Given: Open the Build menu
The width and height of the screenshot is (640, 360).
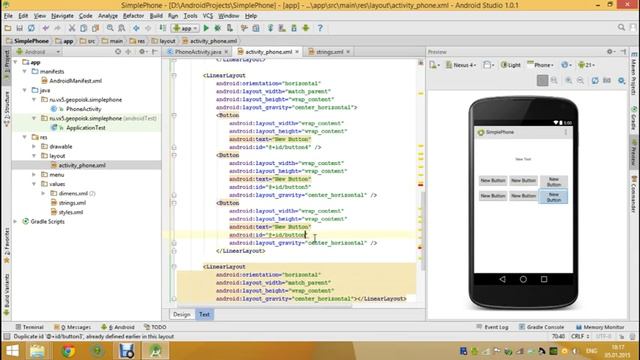Looking at the screenshot, I should (156, 16).
